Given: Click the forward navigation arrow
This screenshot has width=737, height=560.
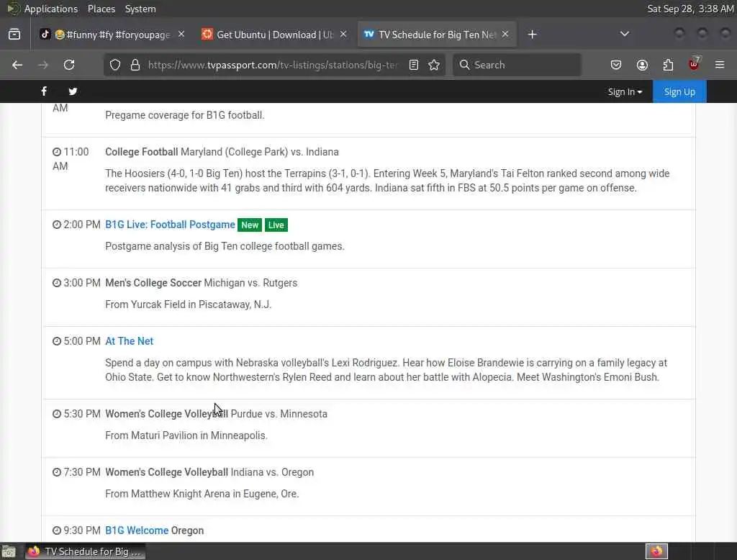Looking at the screenshot, I should click(x=43, y=65).
